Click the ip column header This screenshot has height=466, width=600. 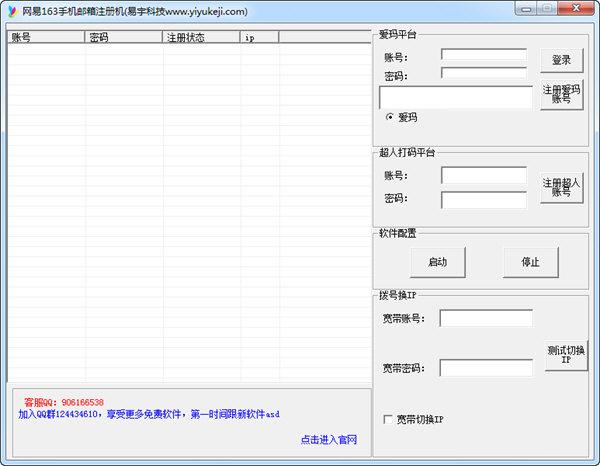tap(259, 37)
